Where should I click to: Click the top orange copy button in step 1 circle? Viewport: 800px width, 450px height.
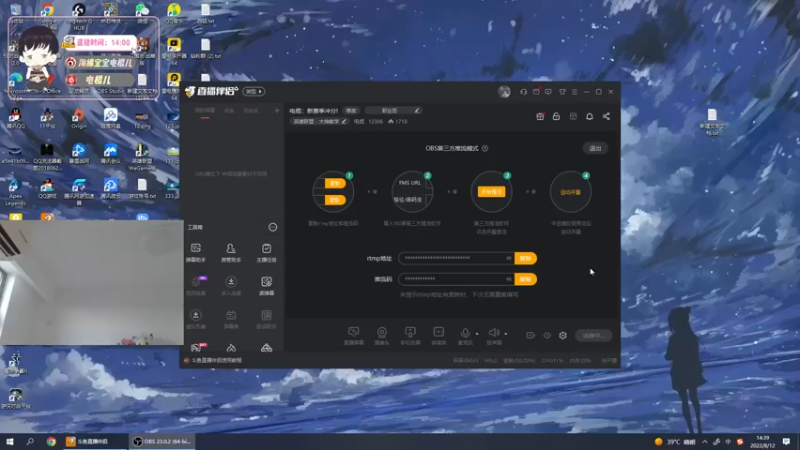pos(335,183)
